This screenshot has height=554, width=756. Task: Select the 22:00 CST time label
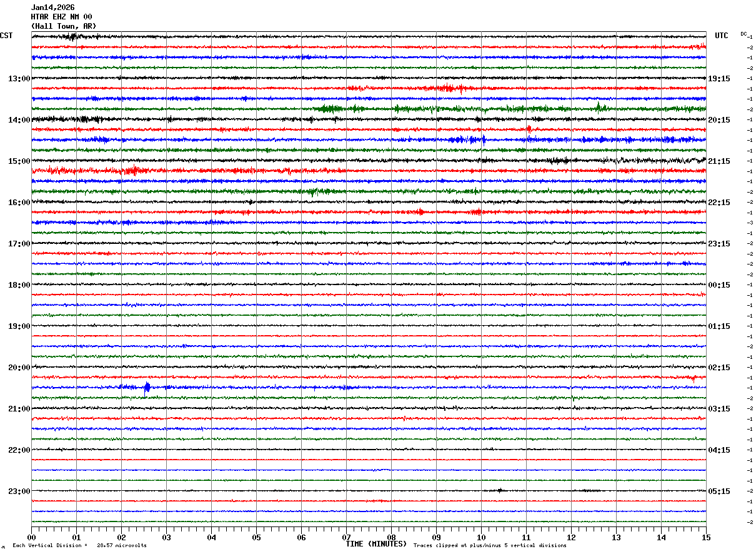(19, 450)
